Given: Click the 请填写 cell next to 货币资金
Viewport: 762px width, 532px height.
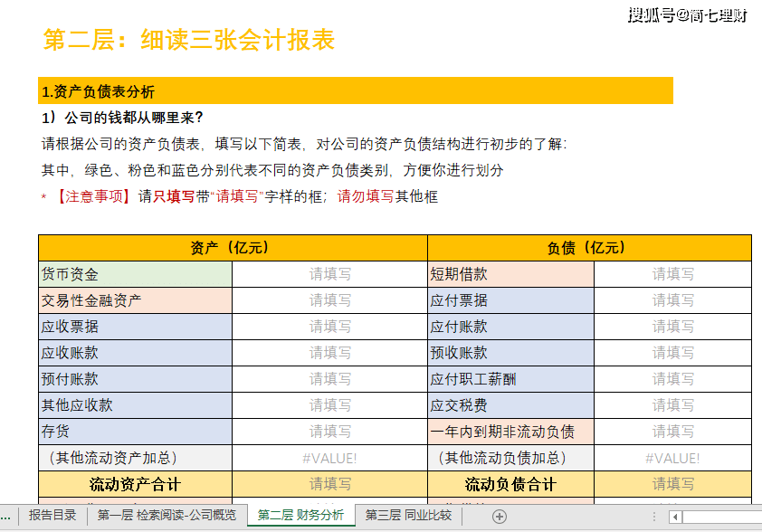Looking at the screenshot, I should click(x=329, y=274).
